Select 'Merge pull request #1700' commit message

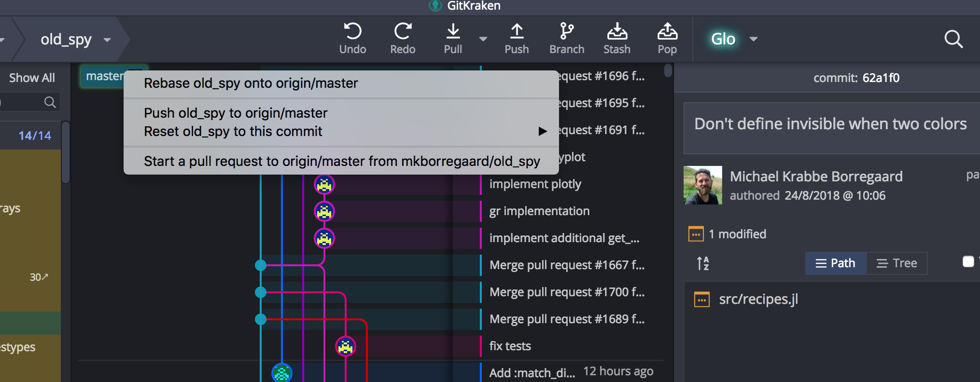[567, 292]
